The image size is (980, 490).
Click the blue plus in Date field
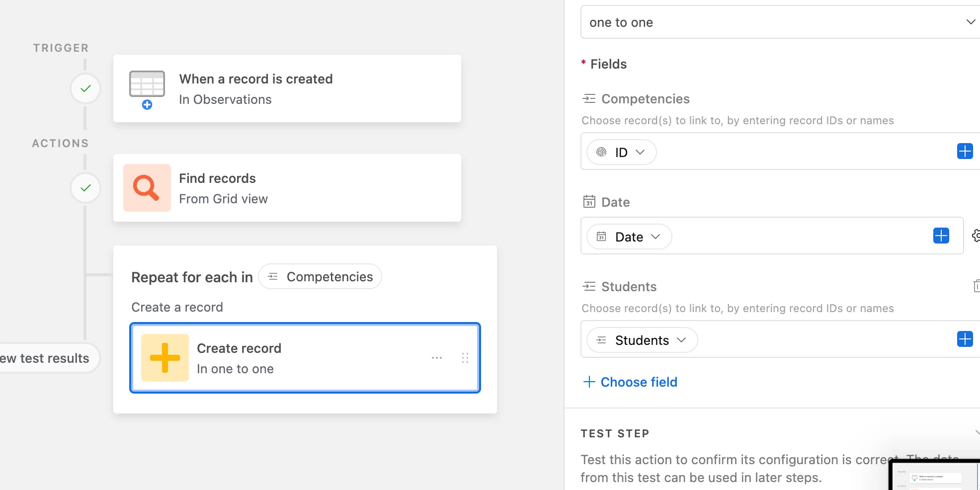[x=941, y=236]
